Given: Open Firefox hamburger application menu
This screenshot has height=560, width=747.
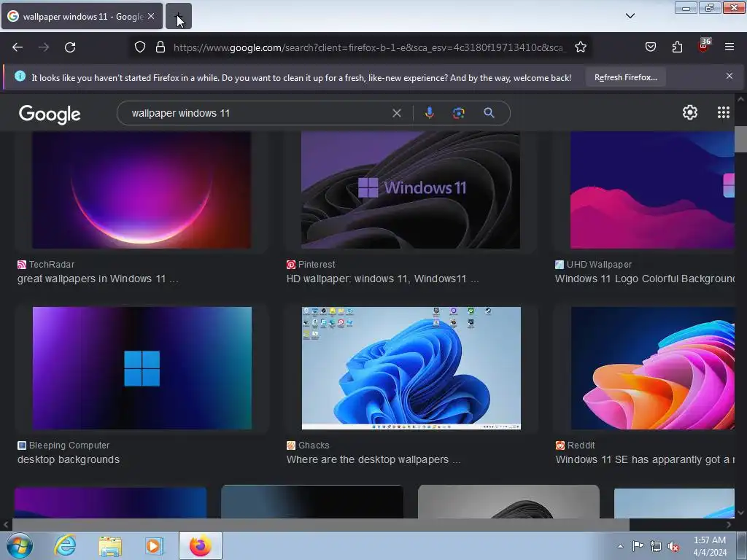Looking at the screenshot, I should coord(729,47).
